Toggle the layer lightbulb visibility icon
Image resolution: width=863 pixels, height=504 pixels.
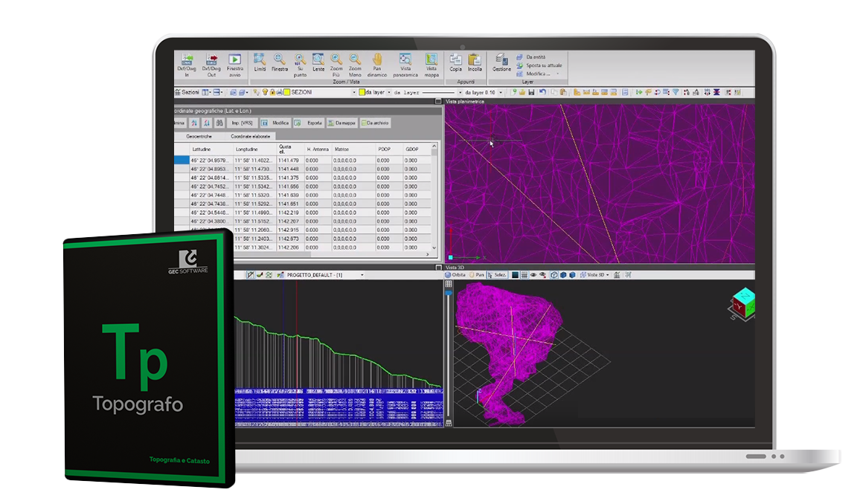pyautogui.click(x=265, y=92)
